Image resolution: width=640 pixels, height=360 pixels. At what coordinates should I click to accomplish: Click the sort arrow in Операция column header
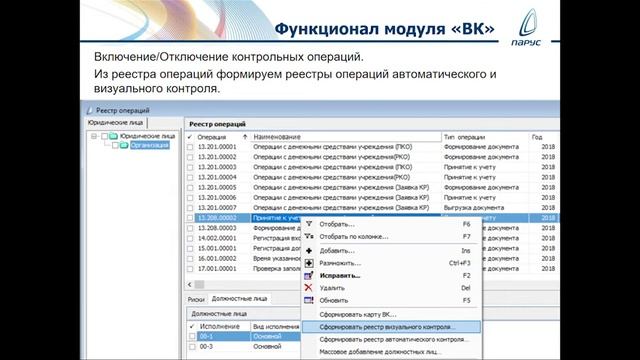pyautogui.click(x=245, y=137)
